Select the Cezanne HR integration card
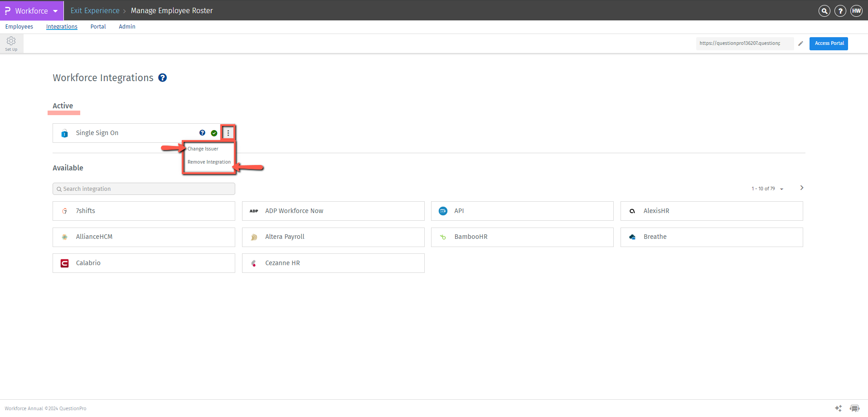The width and height of the screenshot is (868, 417). (333, 263)
